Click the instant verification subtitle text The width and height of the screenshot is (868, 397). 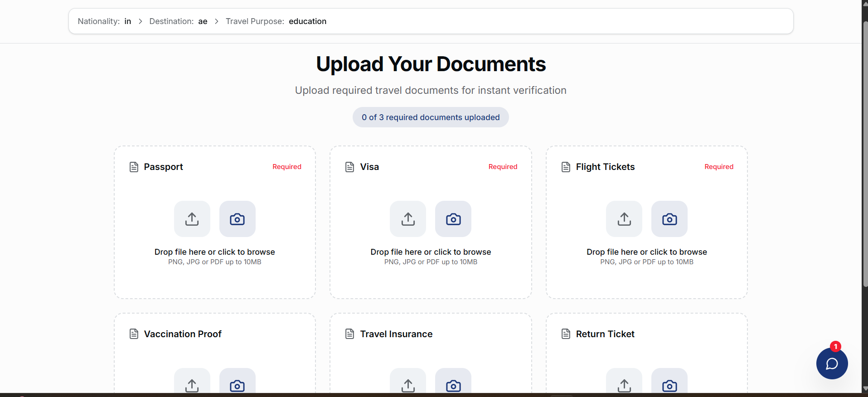click(x=431, y=90)
